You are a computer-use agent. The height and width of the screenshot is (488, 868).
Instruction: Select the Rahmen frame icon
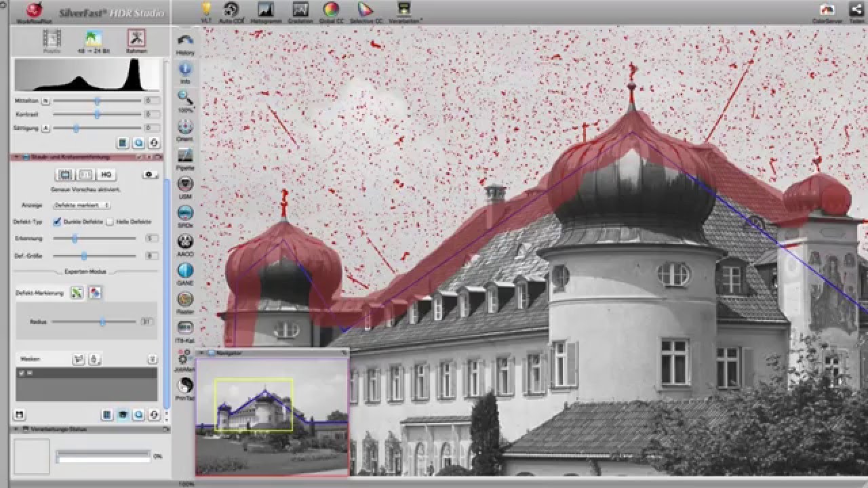[136, 41]
